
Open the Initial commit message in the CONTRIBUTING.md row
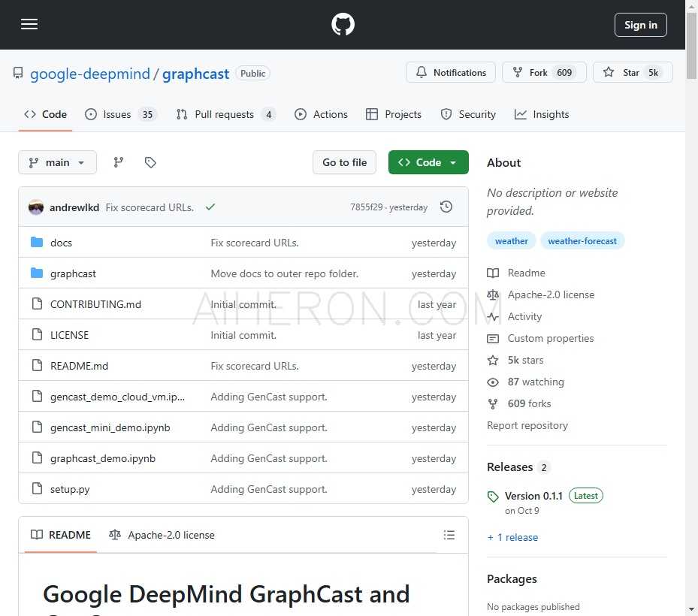point(243,304)
